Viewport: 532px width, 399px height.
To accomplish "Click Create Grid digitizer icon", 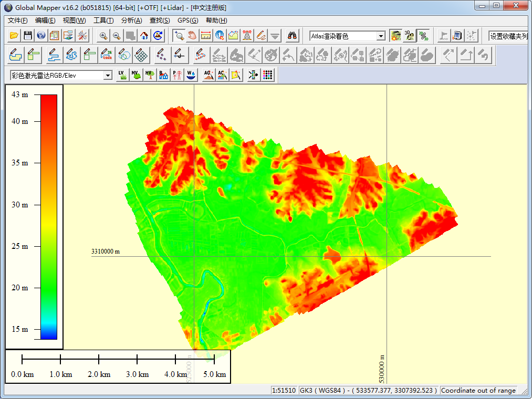I will [141, 55].
